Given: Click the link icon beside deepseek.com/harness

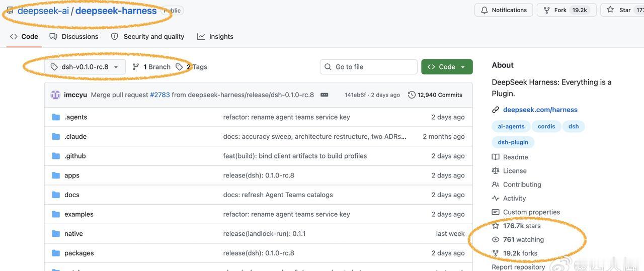Looking at the screenshot, I should click(496, 110).
